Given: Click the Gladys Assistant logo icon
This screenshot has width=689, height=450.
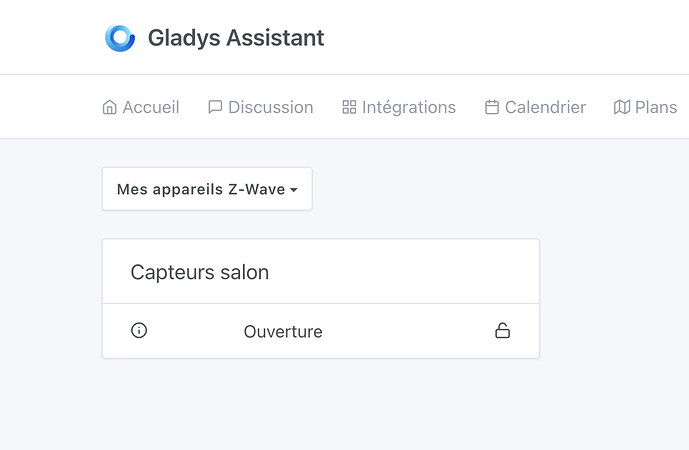Looking at the screenshot, I should point(120,38).
